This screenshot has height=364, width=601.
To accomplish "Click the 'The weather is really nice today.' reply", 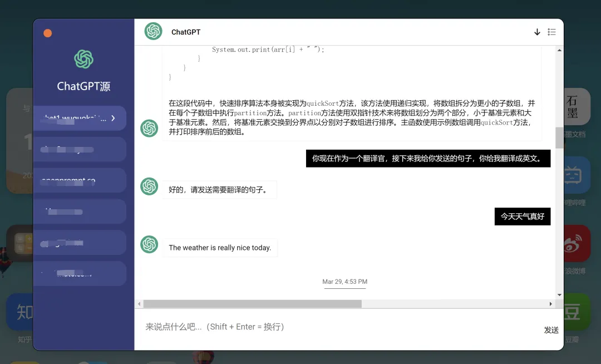I will coord(220,248).
